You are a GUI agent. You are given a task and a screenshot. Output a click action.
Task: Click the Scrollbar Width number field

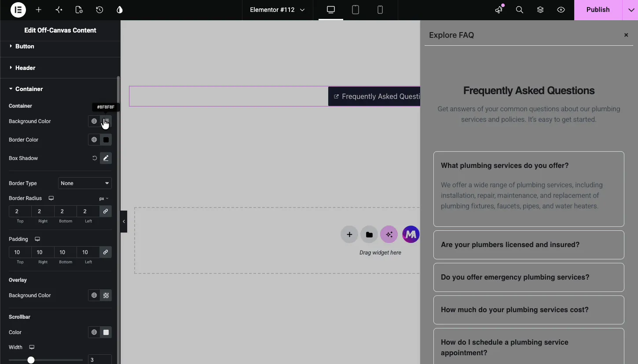coord(100,360)
